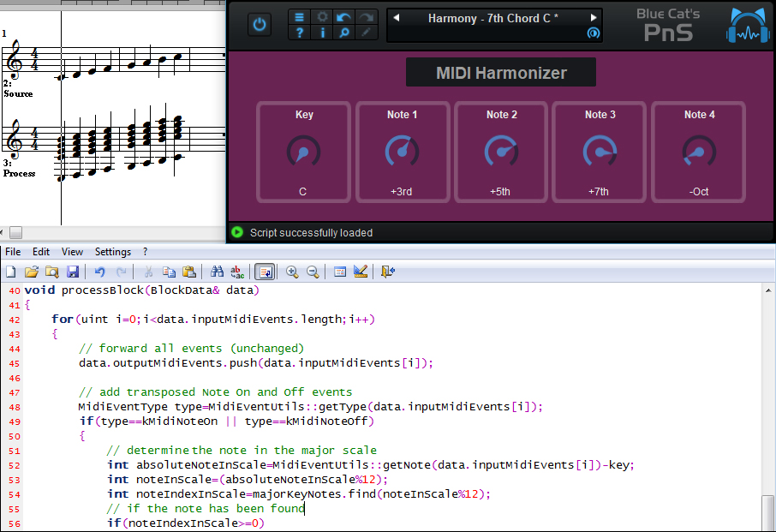
Task: Activate the plugin's magnifier zoom tool
Action: [345, 34]
